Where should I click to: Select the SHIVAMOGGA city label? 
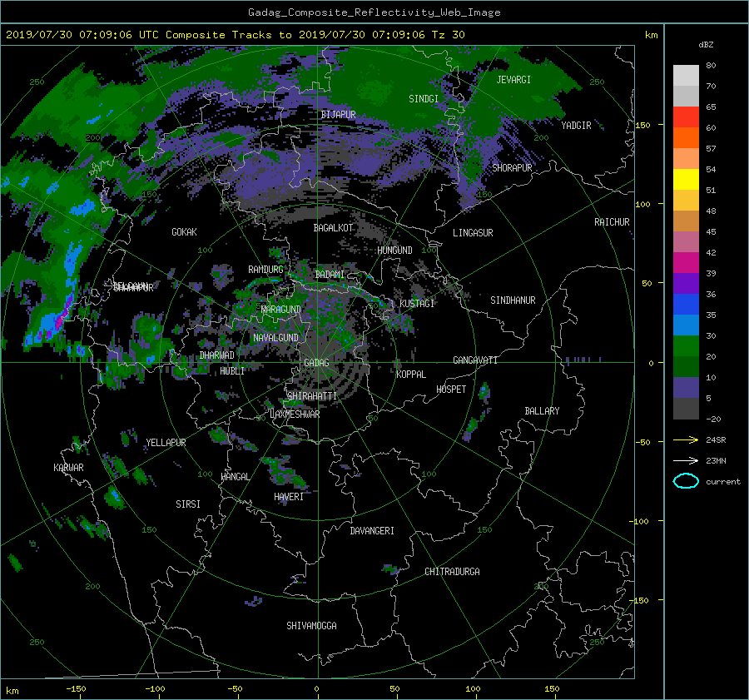[311, 626]
